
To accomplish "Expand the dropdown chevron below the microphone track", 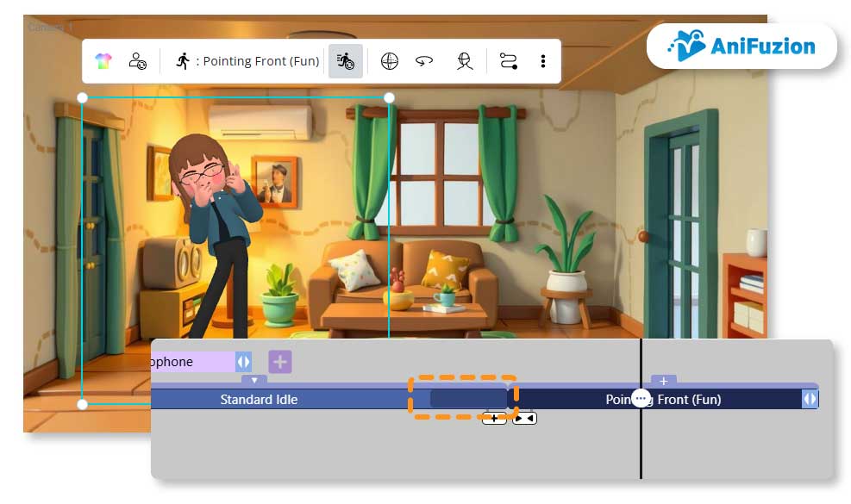I will [x=254, y=379].
